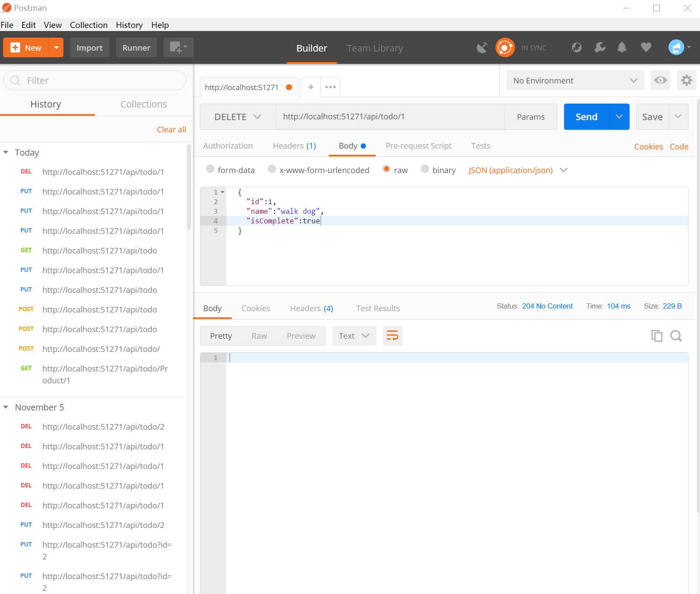Open the File menu

coord(7,25)
